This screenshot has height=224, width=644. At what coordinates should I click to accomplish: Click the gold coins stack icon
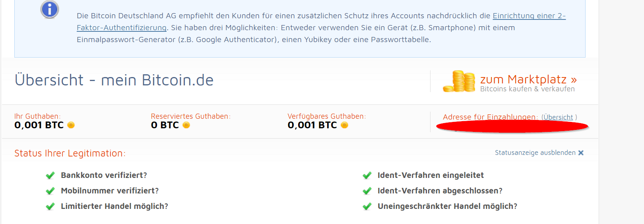tap(459, 81)
